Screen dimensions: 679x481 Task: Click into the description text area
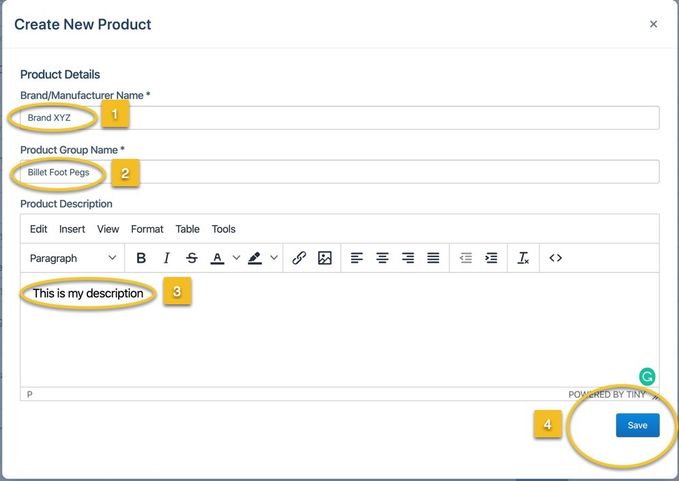click(340, 330)
